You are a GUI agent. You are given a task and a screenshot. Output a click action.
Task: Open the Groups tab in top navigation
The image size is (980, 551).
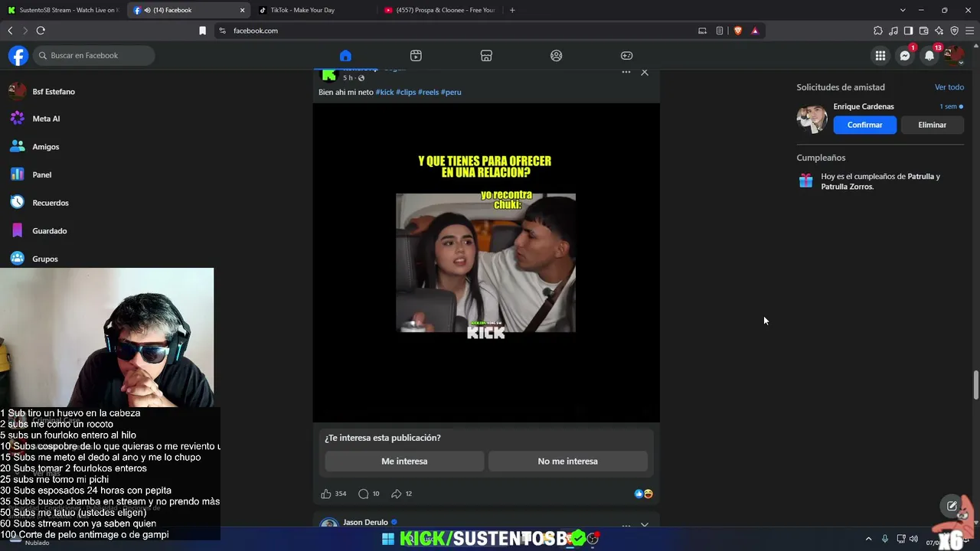pyautogui.click(x=557, y=55)
